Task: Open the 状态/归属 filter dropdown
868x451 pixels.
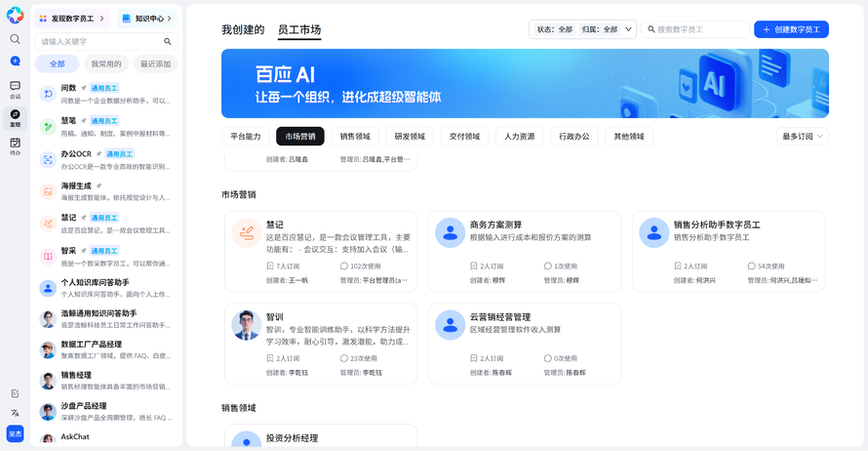Action: pyautogui.click(x=583, y=29)
